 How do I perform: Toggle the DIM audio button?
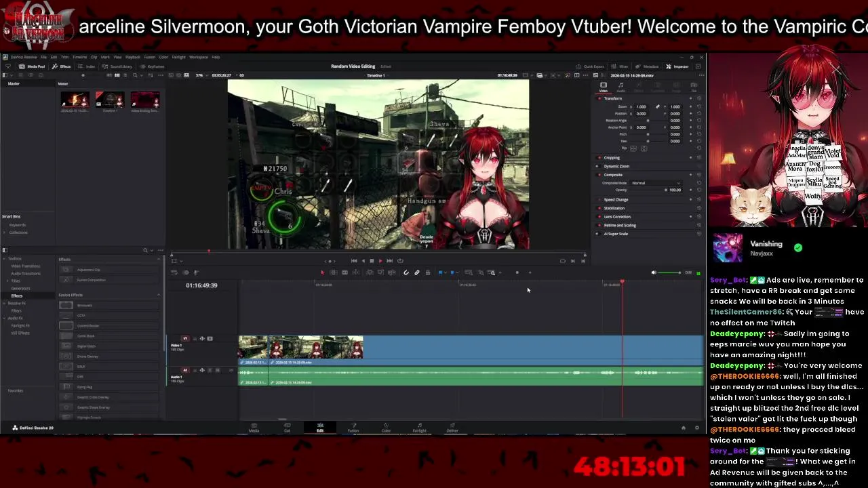(688, 272)
